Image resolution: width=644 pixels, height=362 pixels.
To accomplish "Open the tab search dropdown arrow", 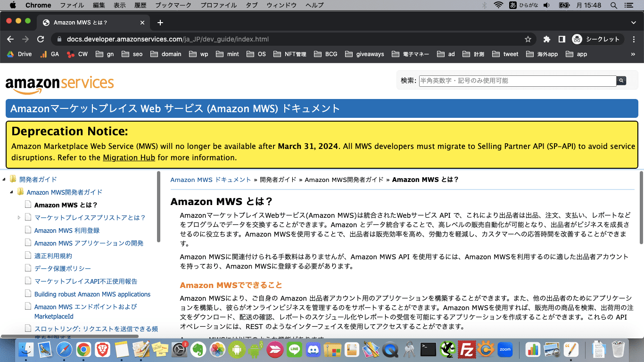I will tap(634, 22).
